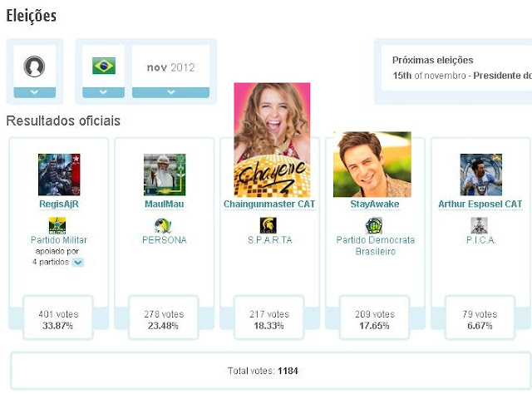Open the Arthur Esposel CAT profile link
The image size is (532, 394).
(480, 204)
